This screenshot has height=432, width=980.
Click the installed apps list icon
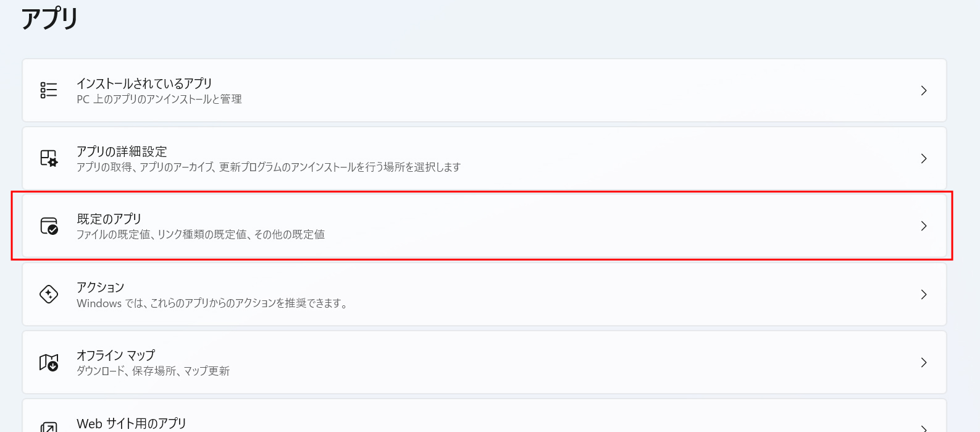[49, 90]
